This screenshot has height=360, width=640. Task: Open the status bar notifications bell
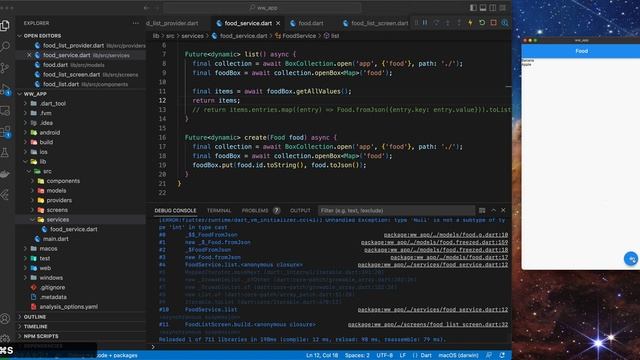(x=502, y=356)
